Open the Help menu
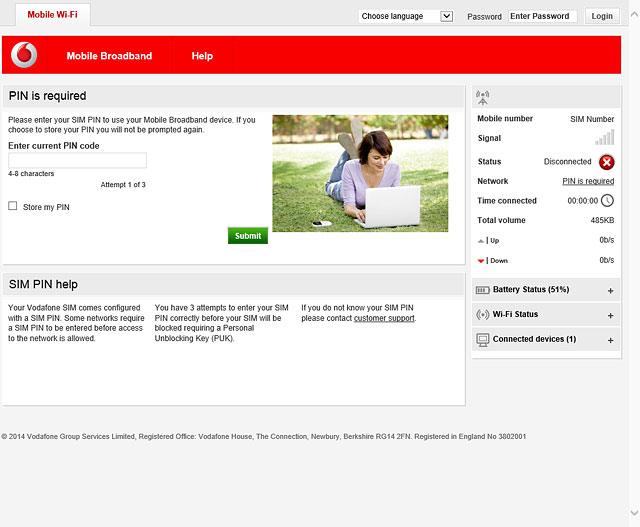Viewport: 640px width, 527px height. pos(202,56)
